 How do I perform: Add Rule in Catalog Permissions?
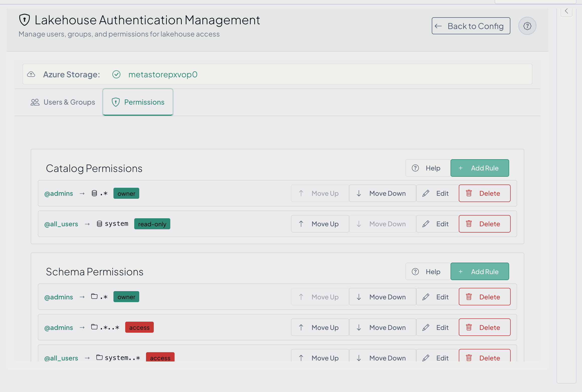click(480, 168)
